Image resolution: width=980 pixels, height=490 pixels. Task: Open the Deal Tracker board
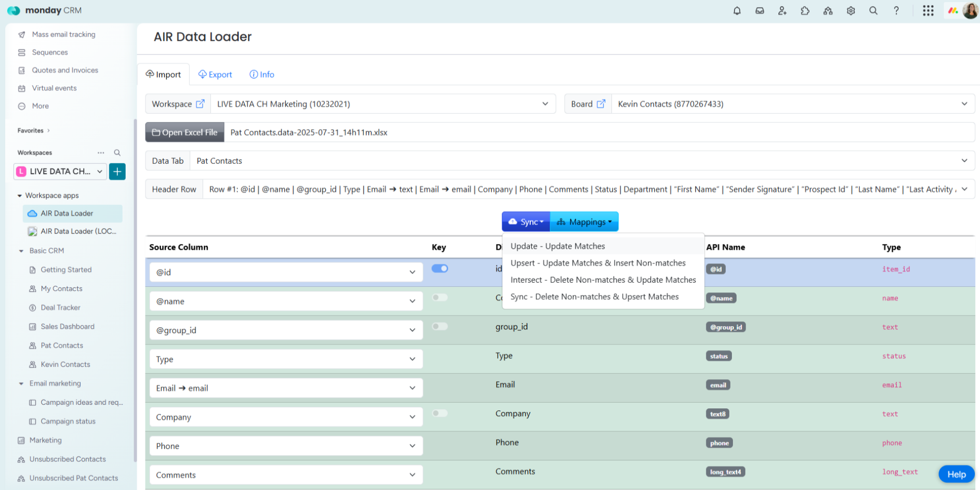[x=60, y=308]
